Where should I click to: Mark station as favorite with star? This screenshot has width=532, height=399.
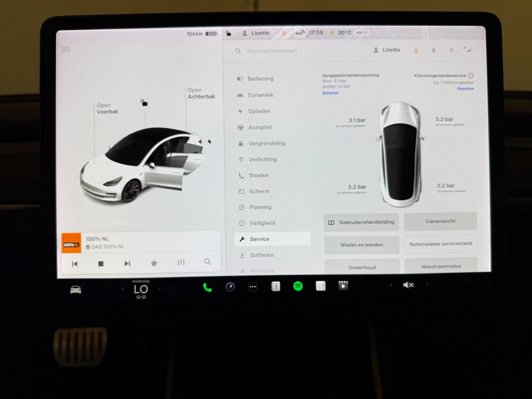(154, 263)
